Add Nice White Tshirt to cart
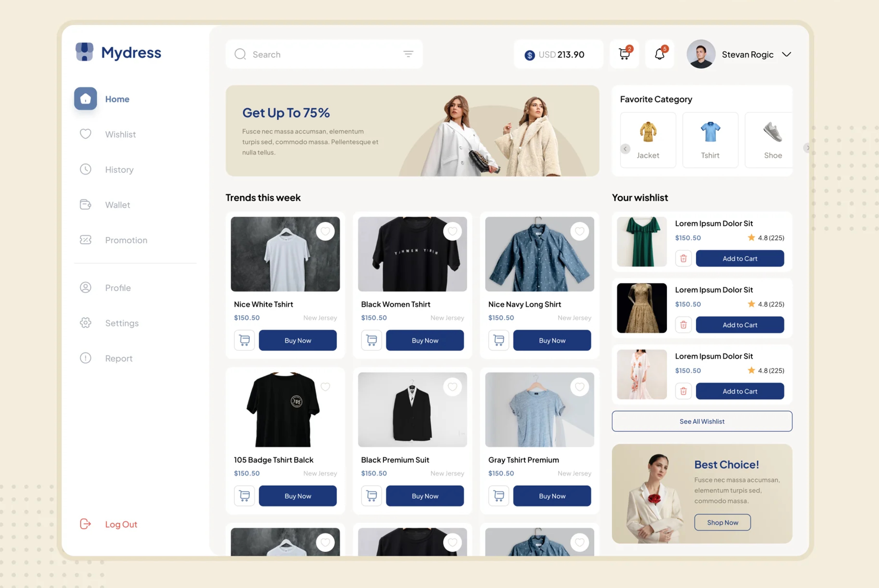Screen dimensions: 879x588 tap(244, 340)
